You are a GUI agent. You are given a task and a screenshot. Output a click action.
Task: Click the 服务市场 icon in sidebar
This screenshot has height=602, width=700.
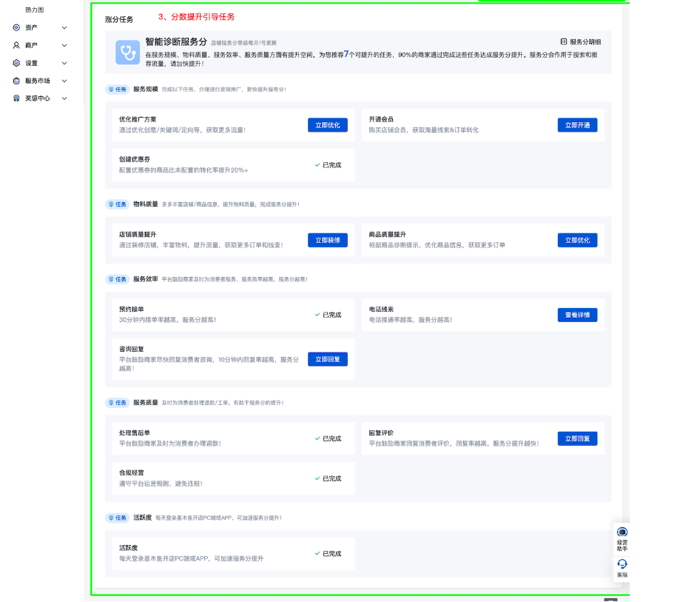tap(16, 81)
